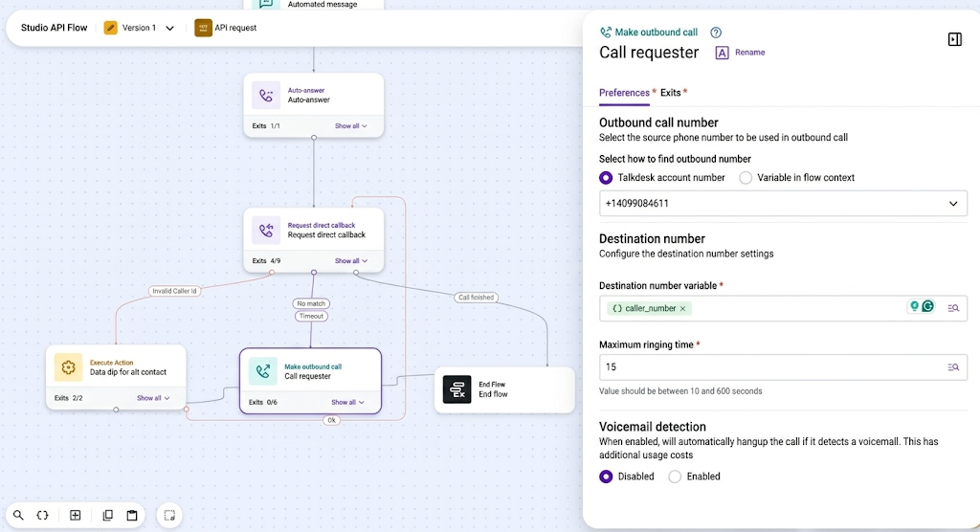
Task: Activate the dashed selection box tool
Action: (169, 516)
